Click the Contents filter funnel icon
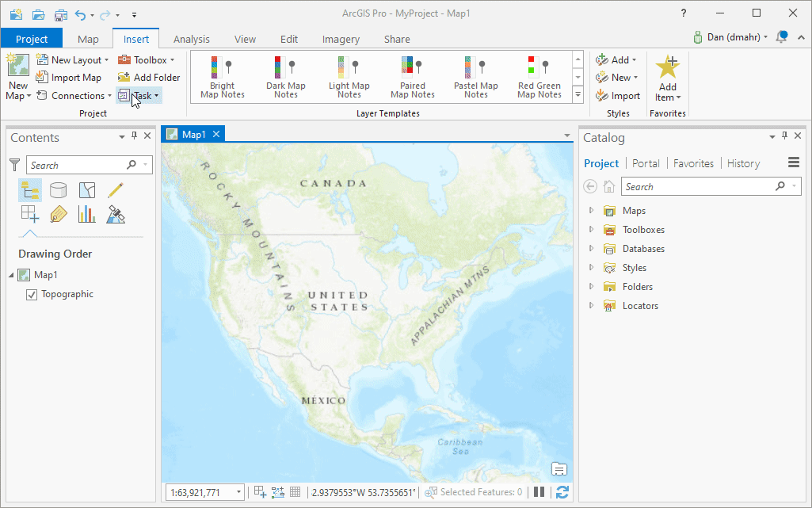The image size is (812, 508). point(14,165)
